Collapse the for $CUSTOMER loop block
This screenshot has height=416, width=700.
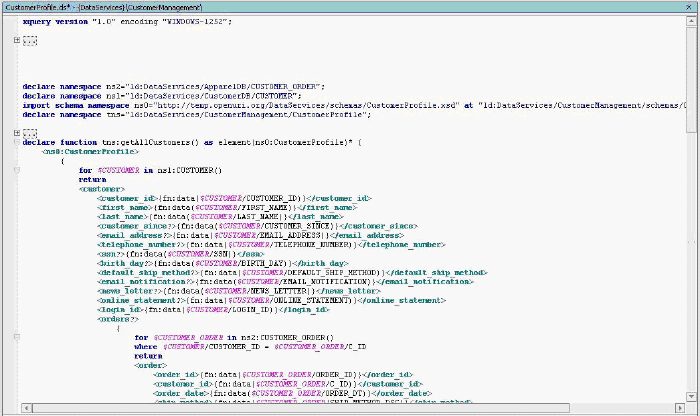tap(17, 170)
